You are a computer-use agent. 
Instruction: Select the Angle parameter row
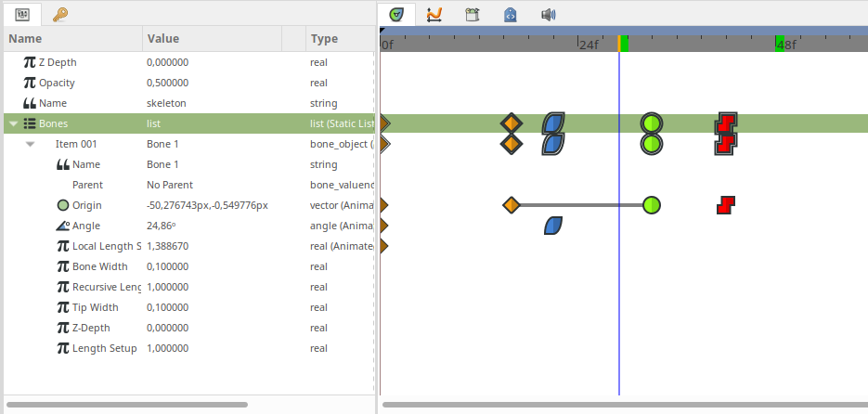[189, 226]
